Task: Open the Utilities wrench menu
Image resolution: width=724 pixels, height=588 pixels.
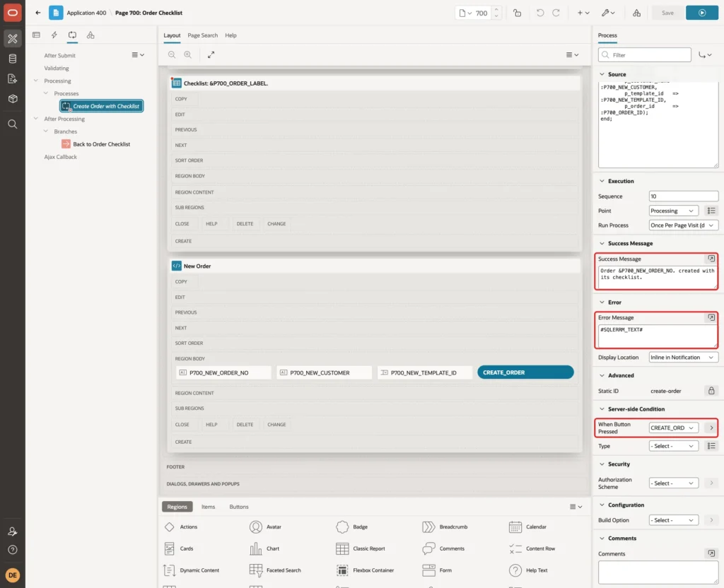Action: [608, 13]
